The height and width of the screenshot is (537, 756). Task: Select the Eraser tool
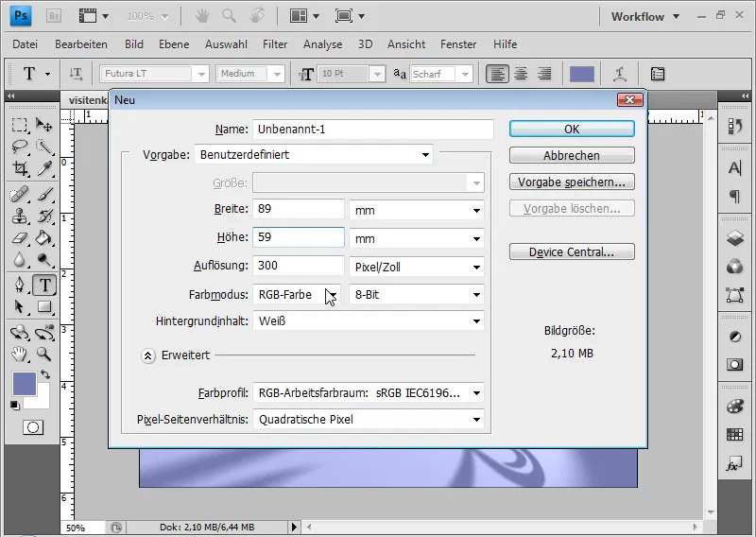pos(19,238)
